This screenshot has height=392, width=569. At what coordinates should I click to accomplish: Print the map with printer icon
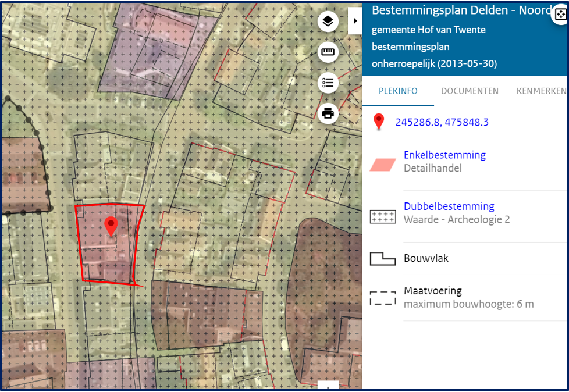coord(328,113)
